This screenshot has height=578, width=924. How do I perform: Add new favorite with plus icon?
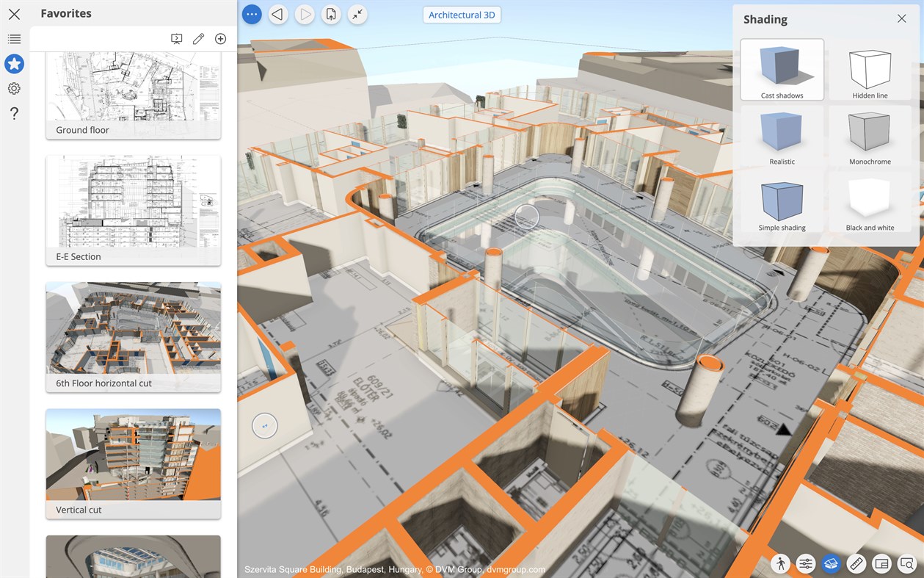[220, 38]
